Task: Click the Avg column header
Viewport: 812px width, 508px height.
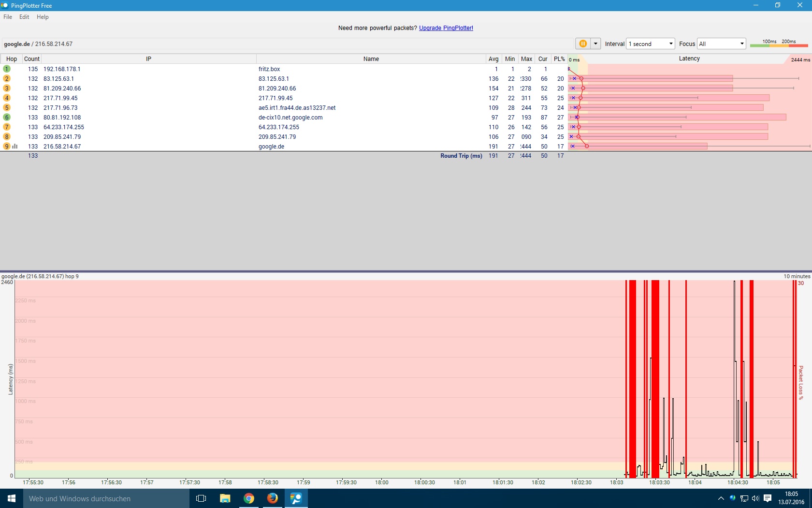Action: [x=493, y=59]
